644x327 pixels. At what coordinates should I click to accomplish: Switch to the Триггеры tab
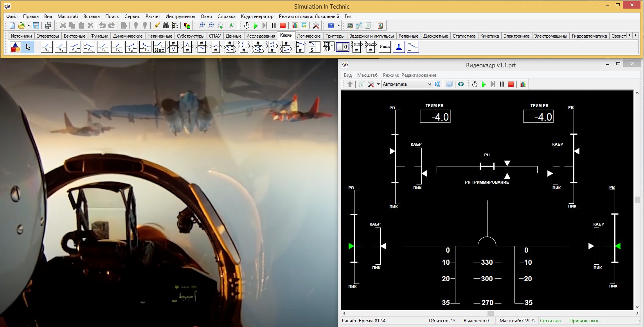coord(335,36)
